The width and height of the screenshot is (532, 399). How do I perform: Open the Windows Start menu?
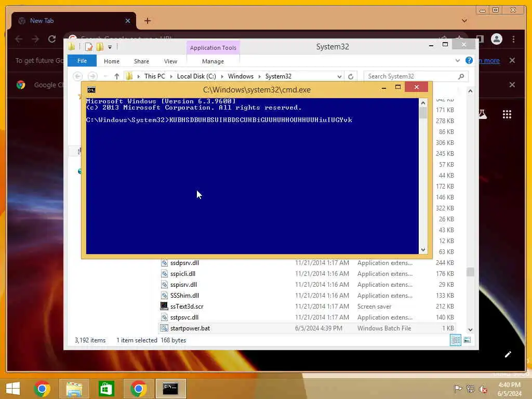(x=13, y=389)
